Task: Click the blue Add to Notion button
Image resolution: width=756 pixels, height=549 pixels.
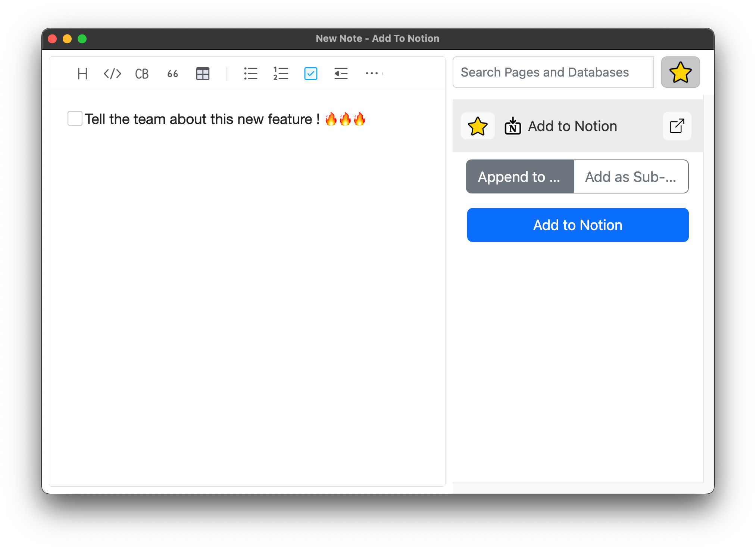Action: click(578, 225)
